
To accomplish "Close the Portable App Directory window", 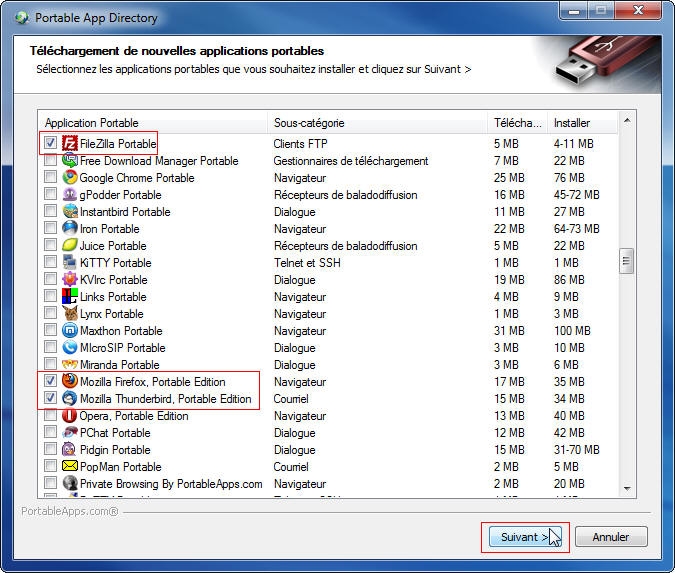I will pos(638,11).
